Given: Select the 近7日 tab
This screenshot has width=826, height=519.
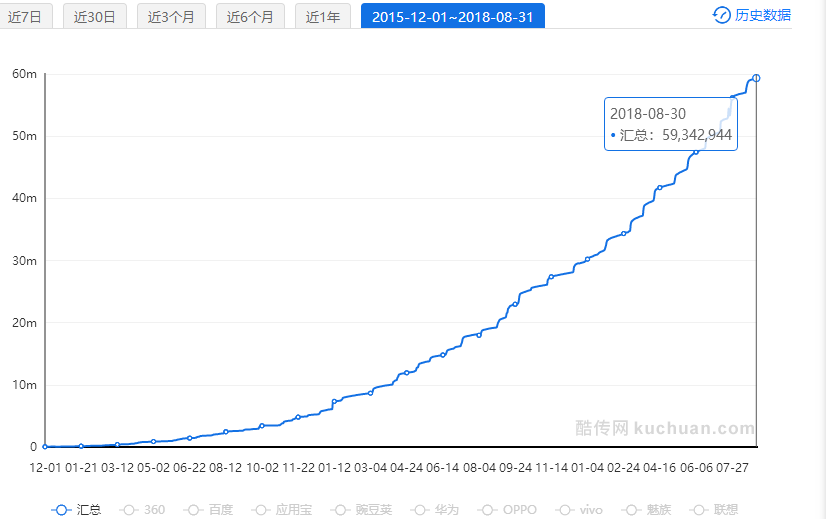Looking at the screenshot, I should coord(25,16).
